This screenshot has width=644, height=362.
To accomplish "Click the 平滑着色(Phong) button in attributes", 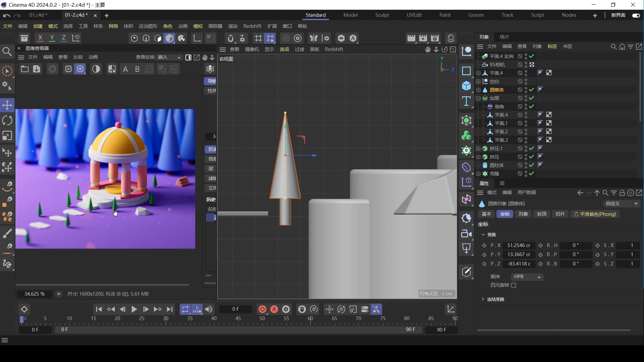I will click(595, 214).
